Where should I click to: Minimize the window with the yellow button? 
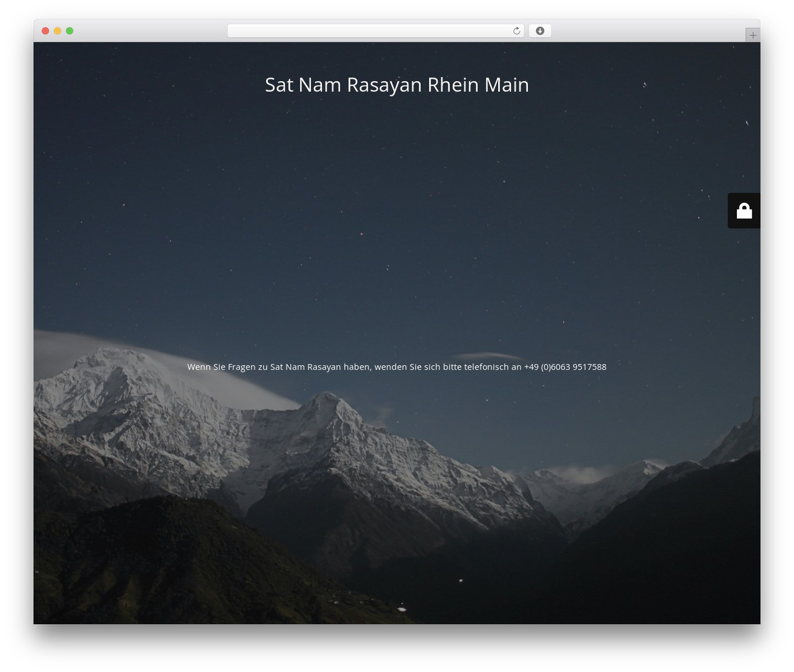[x=58, y=31]
